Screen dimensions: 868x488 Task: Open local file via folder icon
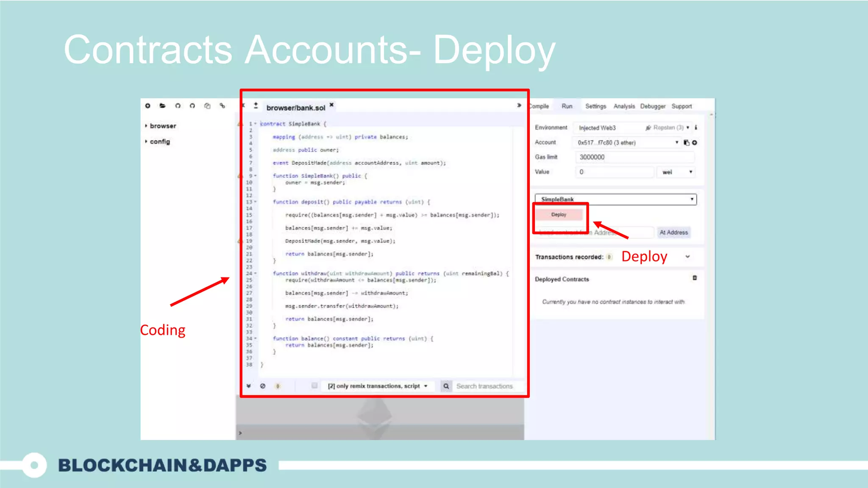(x=162, y=105)
